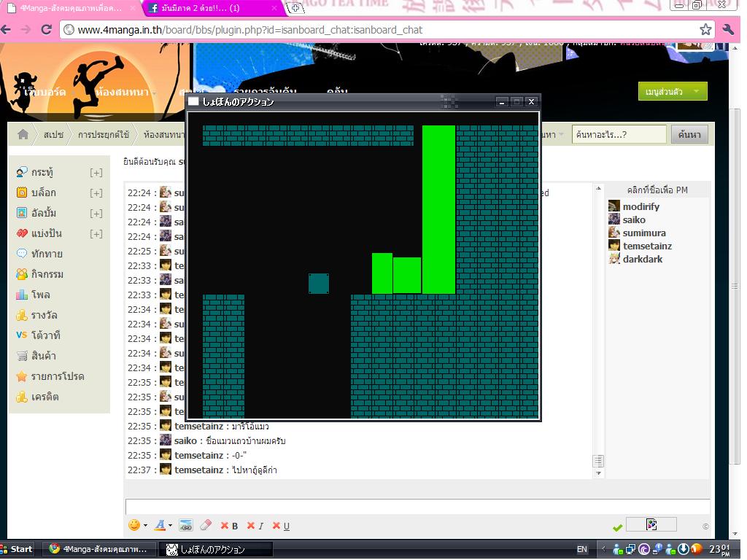Expand the อัลบั้ม [+] expander
747x560 pixels.
pos(96,214)
